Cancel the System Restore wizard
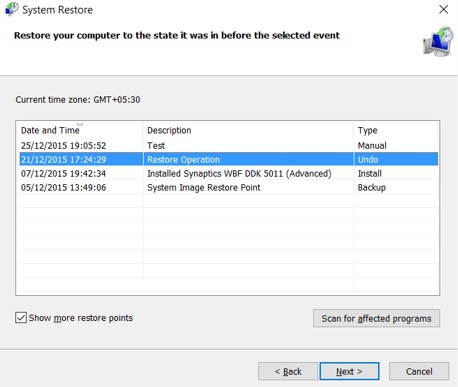458x387 pixels. [419, 371]
